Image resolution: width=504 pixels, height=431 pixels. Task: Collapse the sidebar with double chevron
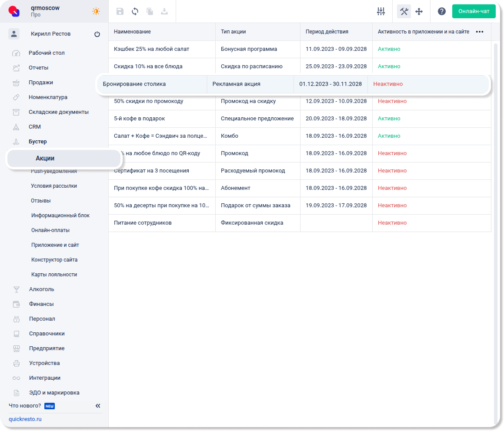[x=98, y=406]
